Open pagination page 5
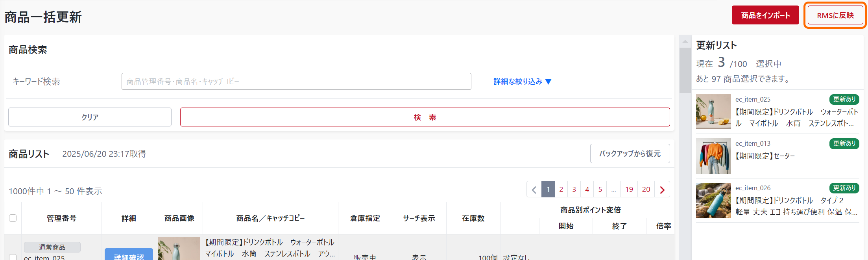Viewport: 868px width, 260px height. [600, 189]
